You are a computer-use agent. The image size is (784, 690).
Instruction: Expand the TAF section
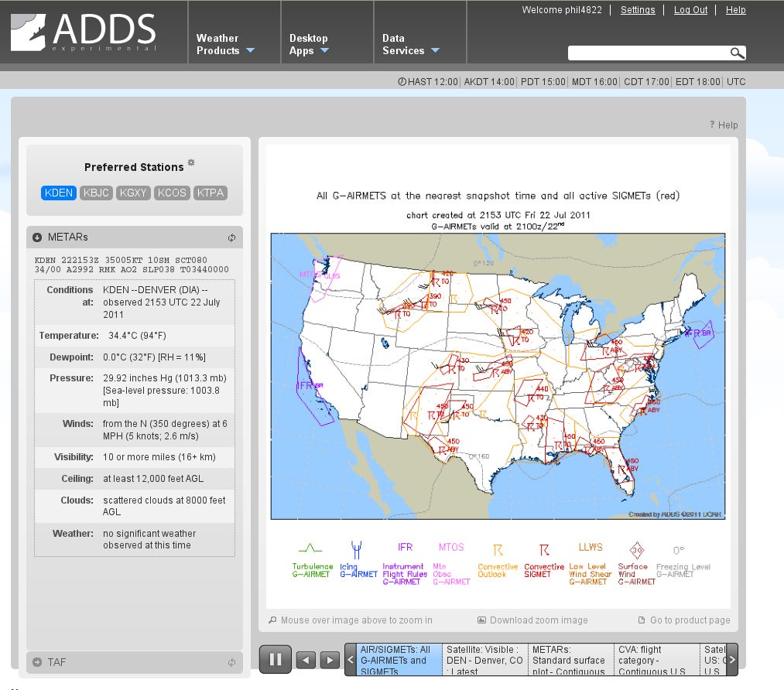38,662
